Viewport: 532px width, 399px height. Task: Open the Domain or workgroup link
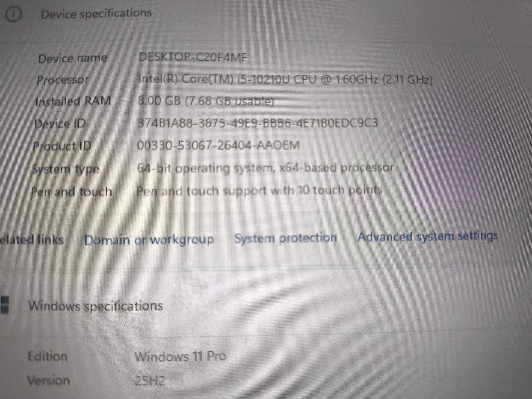(x=149, y=240)
